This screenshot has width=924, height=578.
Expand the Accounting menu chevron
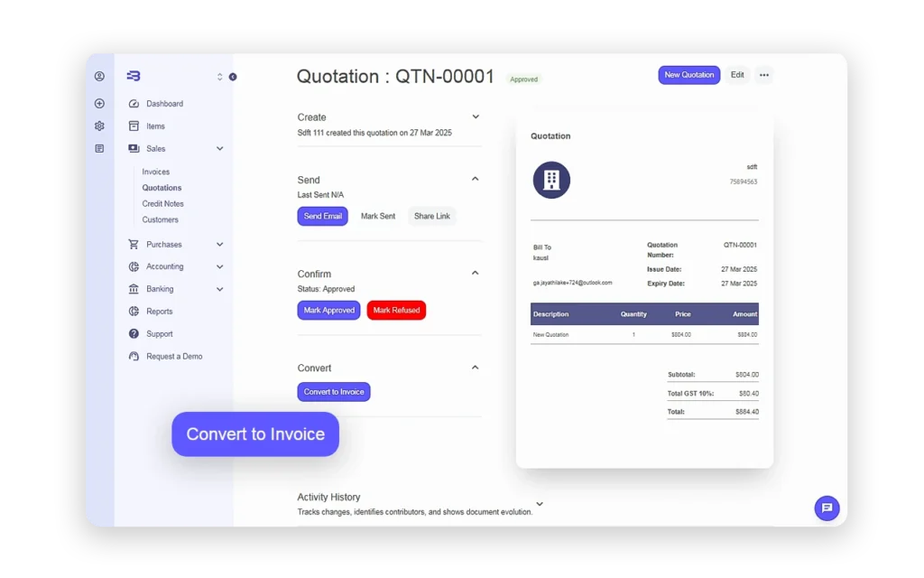[220, 266]
